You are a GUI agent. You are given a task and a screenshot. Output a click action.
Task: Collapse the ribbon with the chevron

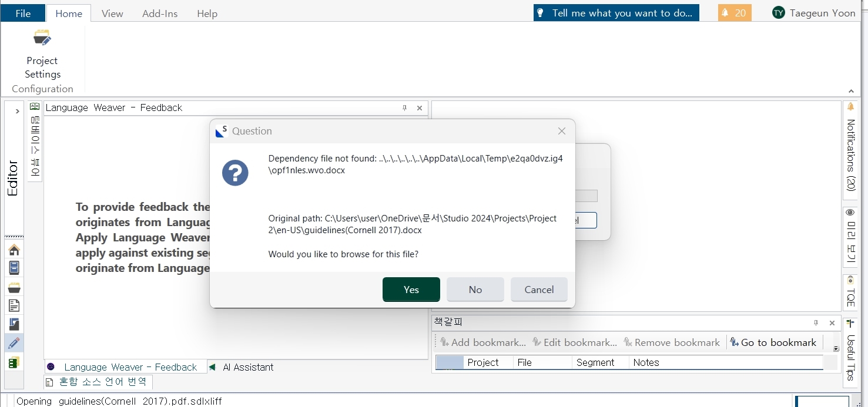coord(851,91)
